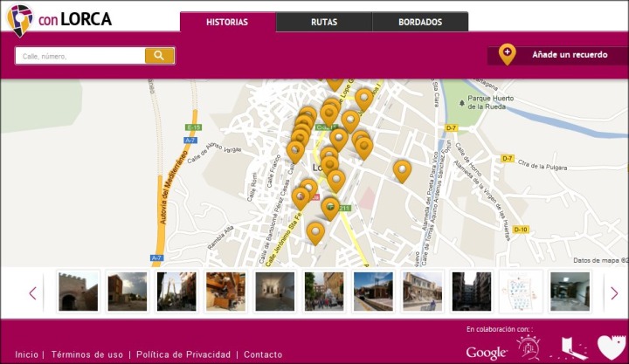This screenshot has width=629, height=364.
Task: Select the isolated map pin east of center
Action: (x=402, y=171)
